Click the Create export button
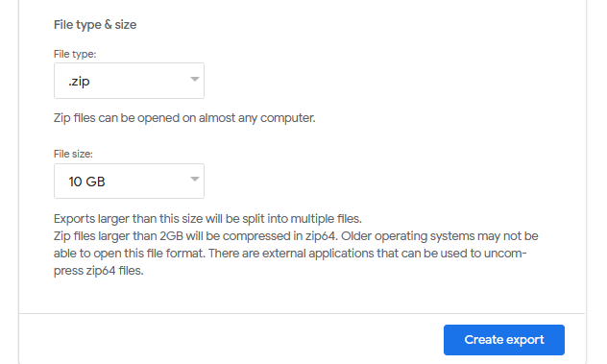The image size is (607, 364). pyautogui.click(x=504, y=340)
